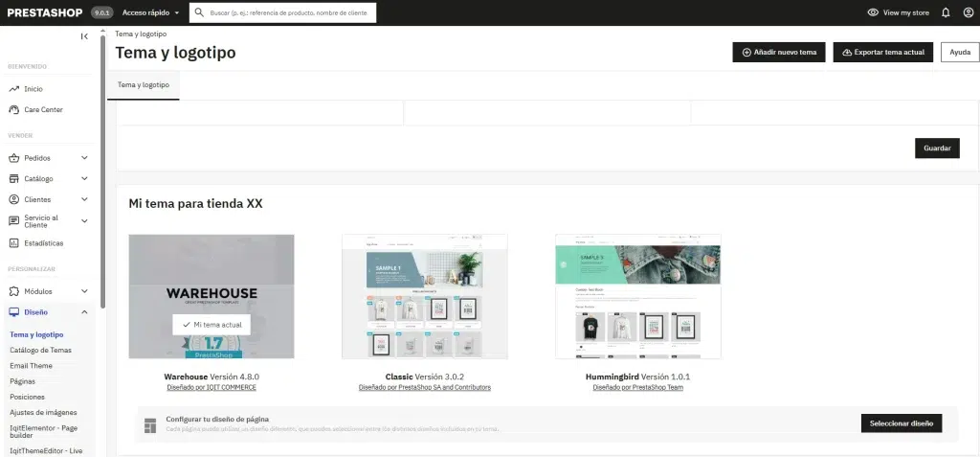
Task: Click the Mi tema actual badge
Action: pos(212,325)
